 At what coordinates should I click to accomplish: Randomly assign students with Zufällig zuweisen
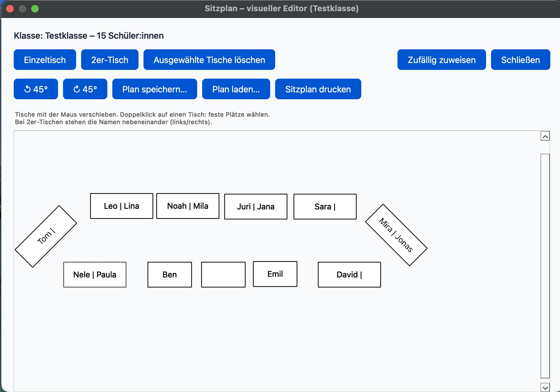441,60
